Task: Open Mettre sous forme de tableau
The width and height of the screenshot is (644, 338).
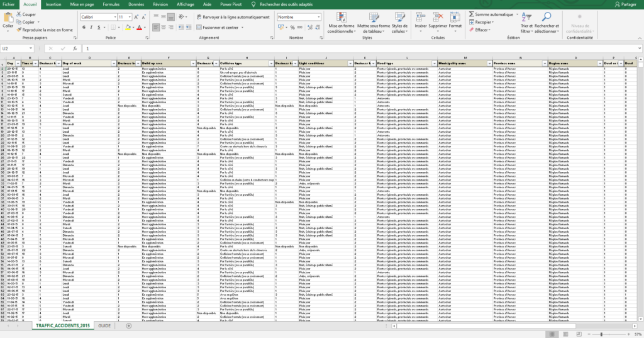Action: [x=374, y=23]
